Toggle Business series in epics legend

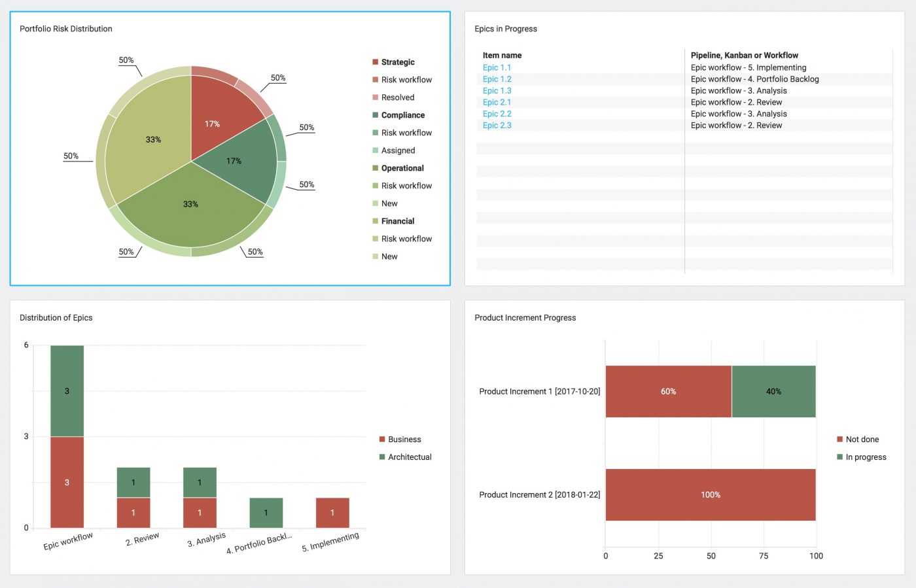[404, 440]
